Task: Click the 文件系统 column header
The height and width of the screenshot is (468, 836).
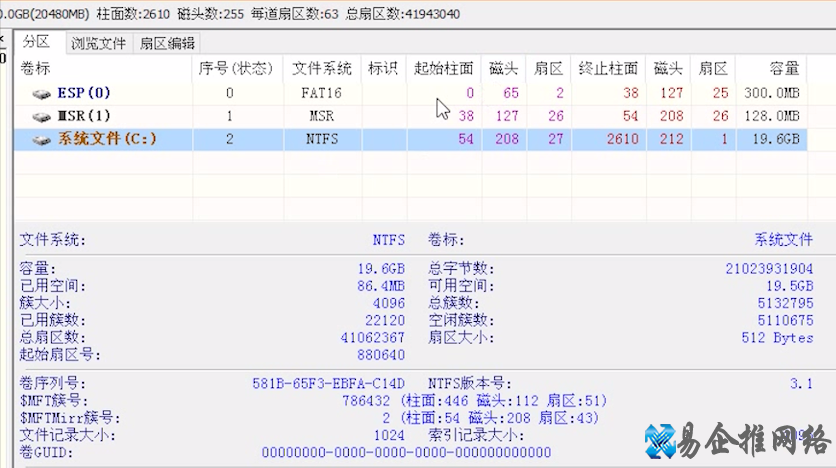Action: [x=321, y=68]
